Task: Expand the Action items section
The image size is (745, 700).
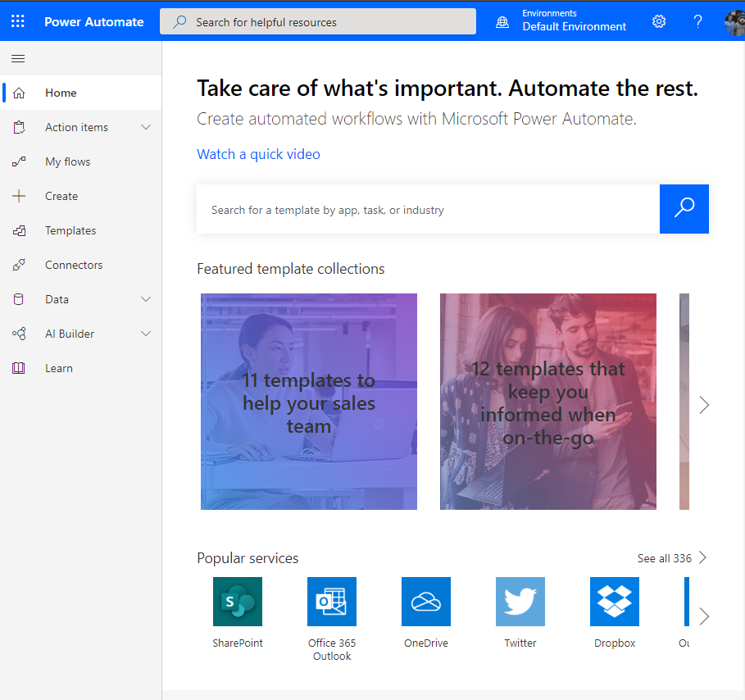Action: tap(145, 127)
